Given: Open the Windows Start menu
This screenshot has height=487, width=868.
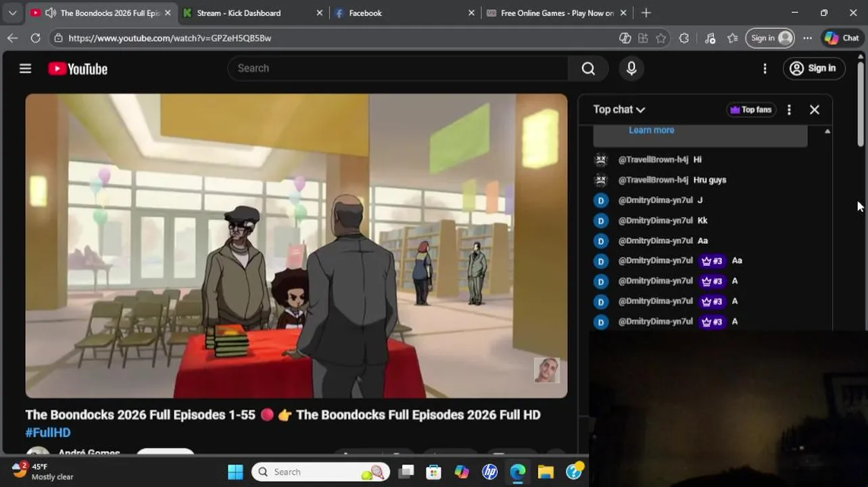Looking at the screenshot, I should [235, 471].
